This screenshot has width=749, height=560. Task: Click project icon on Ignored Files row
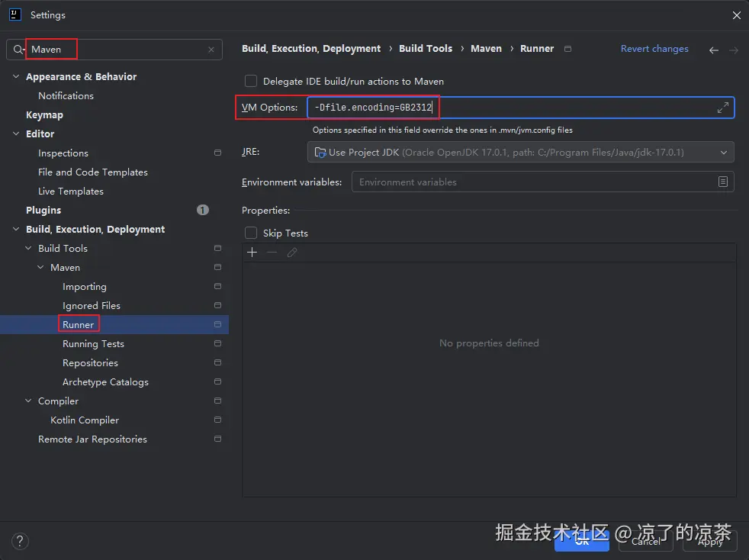(x=218, y=305)
